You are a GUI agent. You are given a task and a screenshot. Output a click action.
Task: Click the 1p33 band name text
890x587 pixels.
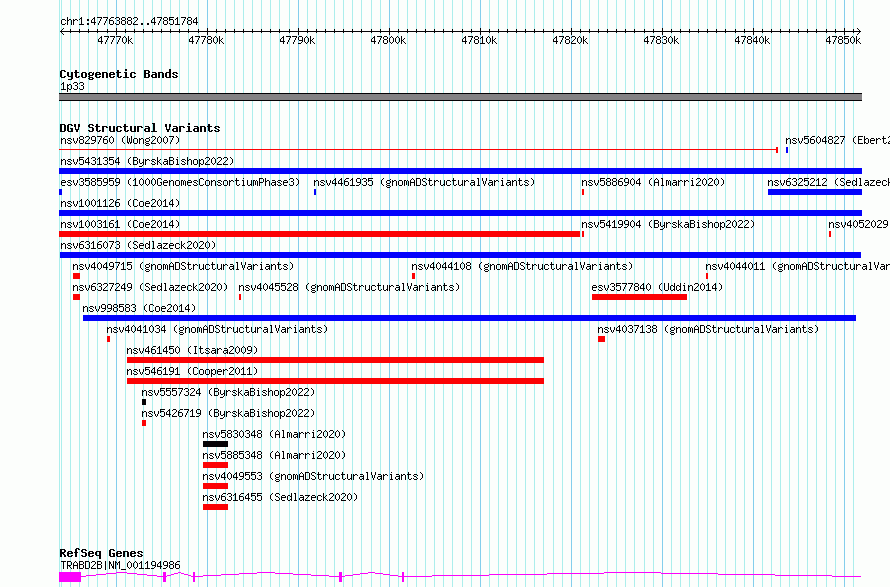[72, 86]
